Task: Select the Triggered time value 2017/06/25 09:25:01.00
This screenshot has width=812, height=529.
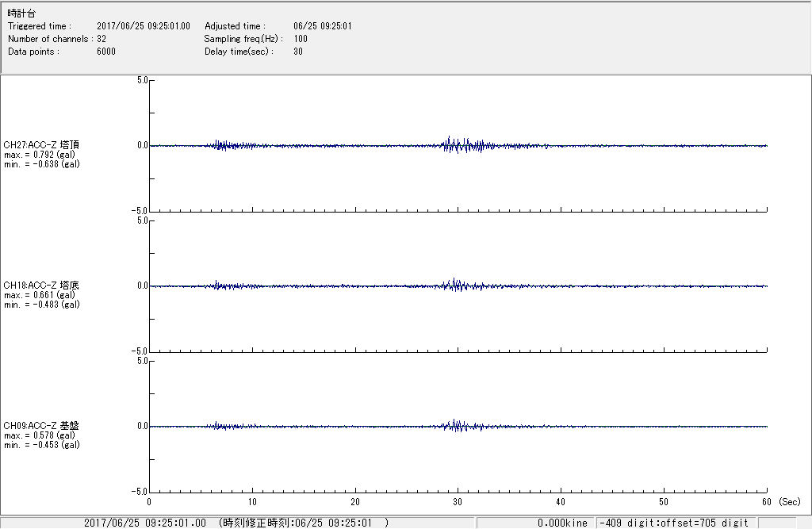Action: [x=148, y=26]
